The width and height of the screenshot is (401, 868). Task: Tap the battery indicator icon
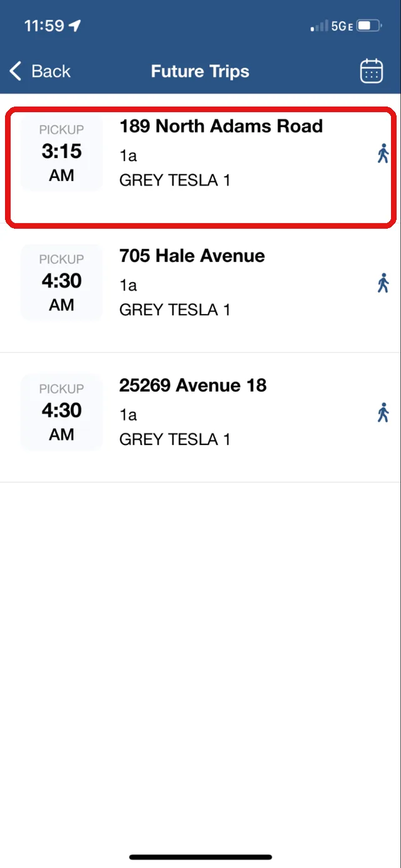click(x=370, y=26)
